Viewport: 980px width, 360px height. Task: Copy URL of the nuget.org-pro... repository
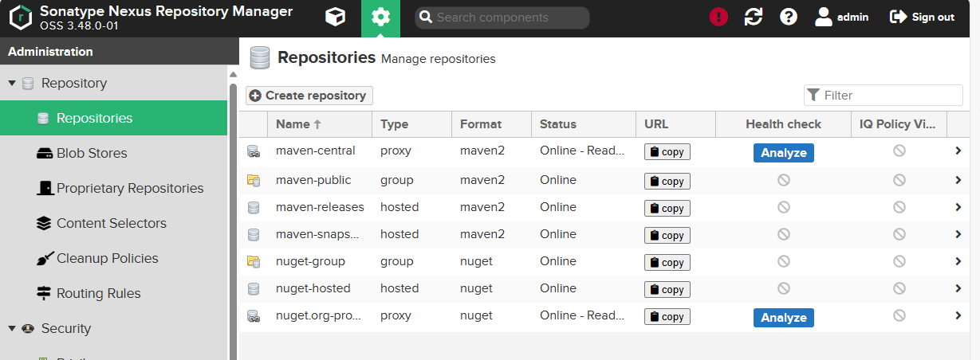667,317
